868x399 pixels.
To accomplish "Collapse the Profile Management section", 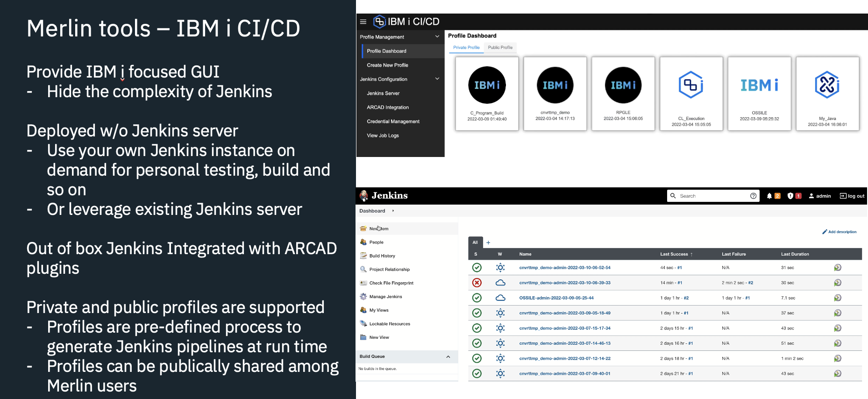I will coord(437,36).
